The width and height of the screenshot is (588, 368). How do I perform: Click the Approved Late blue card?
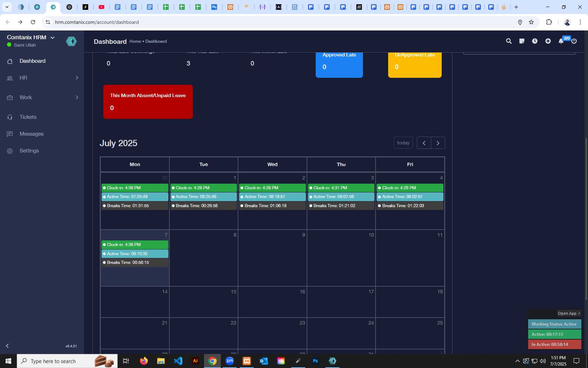pos(339,65)
